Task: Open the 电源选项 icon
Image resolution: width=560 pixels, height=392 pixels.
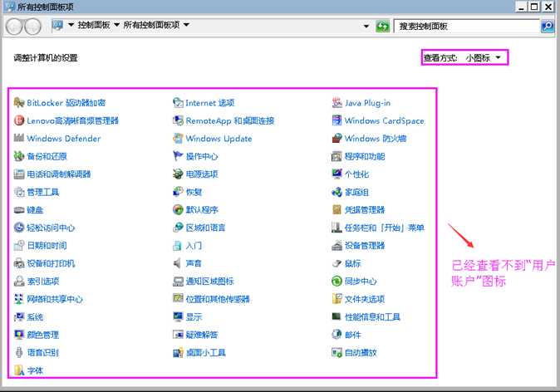Action: point(178,174)
